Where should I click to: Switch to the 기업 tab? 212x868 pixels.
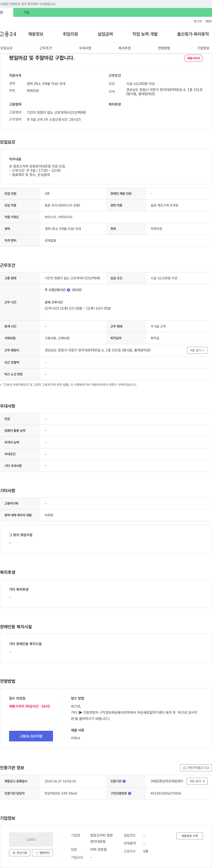click(x=26, y=12)
